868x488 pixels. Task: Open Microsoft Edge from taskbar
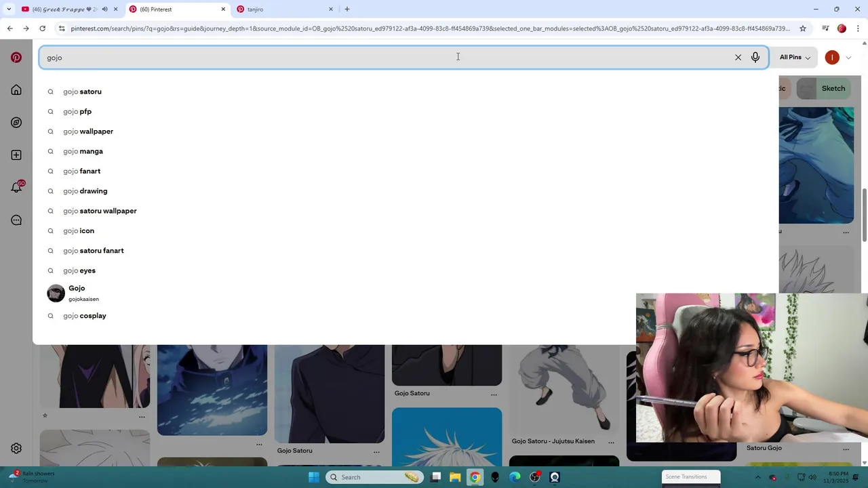tap(515, 477)
